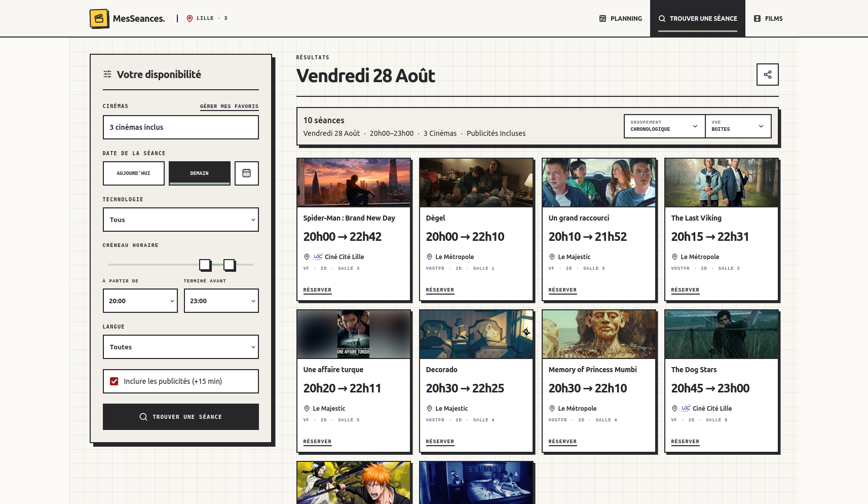Click the location pin on Un grand raccourci card
This screenshot has height=504, width=868.
click(x=552, y=257)
